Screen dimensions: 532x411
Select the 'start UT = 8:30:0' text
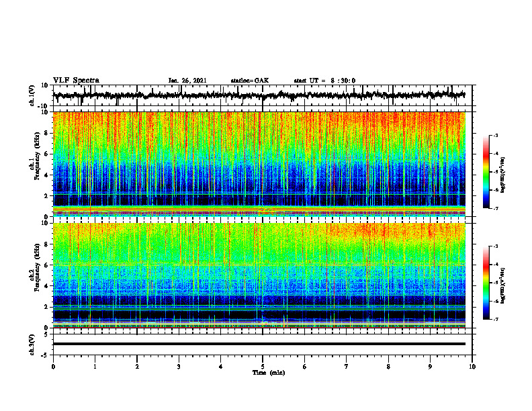click(324, 81)
